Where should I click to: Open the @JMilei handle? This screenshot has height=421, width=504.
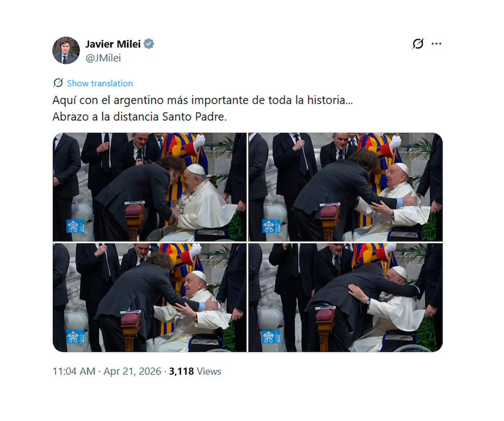(103, 58)
